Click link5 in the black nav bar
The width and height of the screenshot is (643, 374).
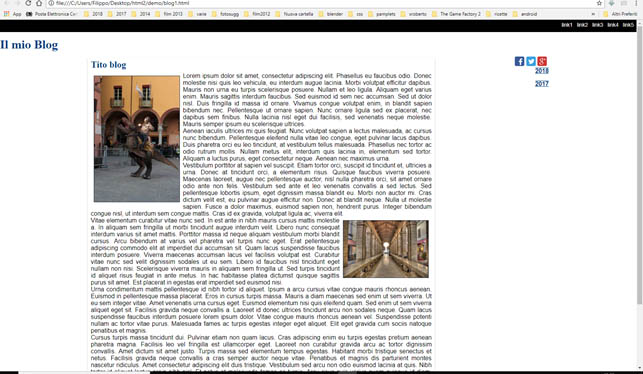[628, 25]
